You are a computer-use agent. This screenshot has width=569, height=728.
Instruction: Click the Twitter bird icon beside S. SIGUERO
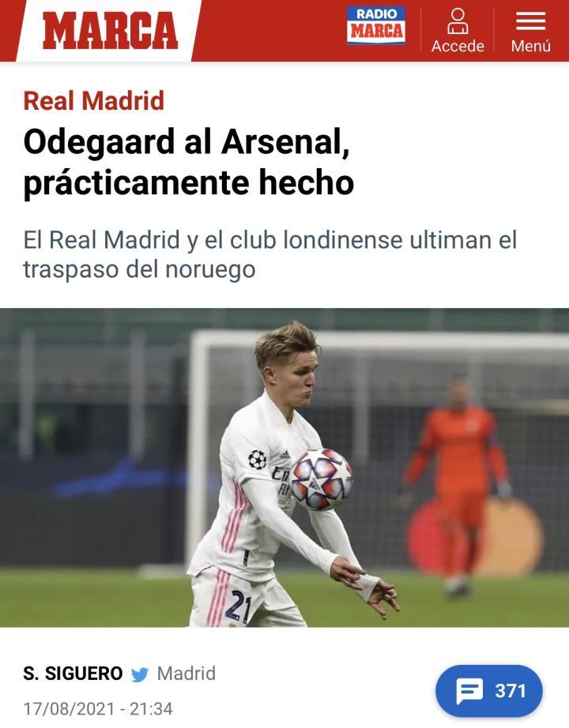[139, 674]
